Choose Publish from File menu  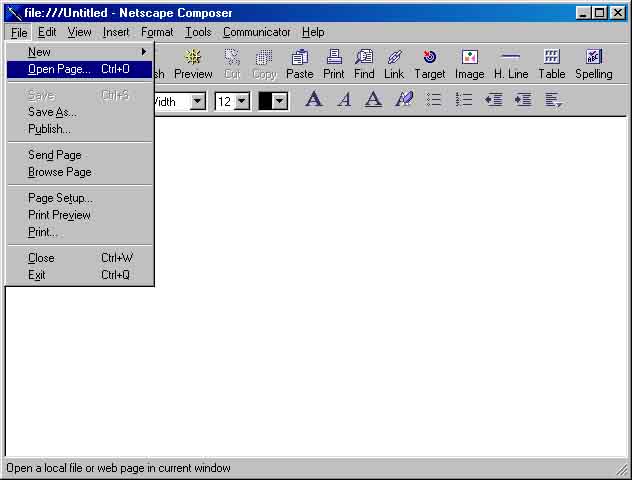point(80,129)
